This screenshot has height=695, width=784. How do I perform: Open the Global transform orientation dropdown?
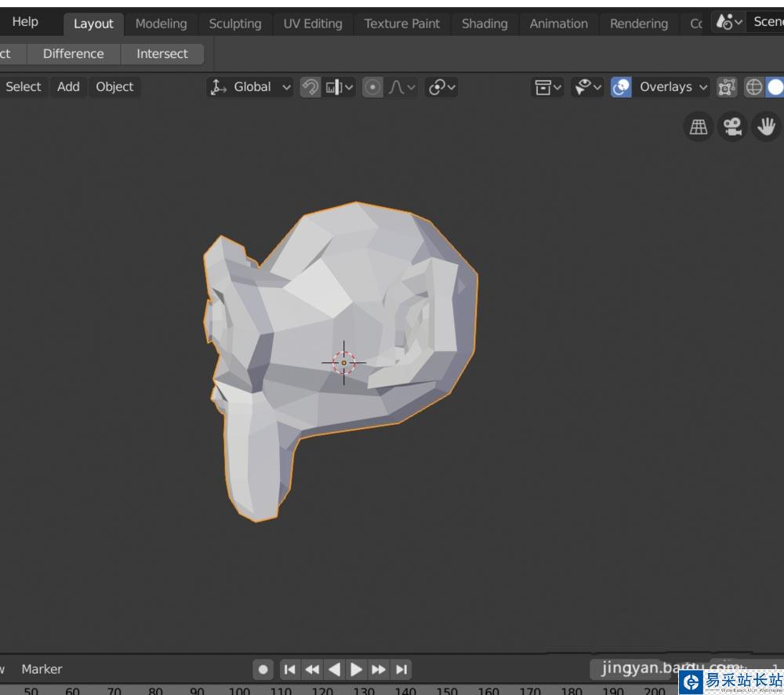(249, 86)
